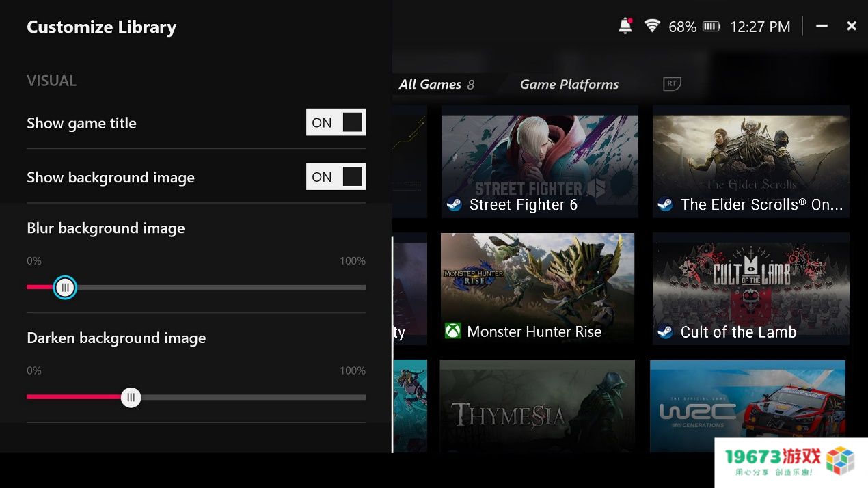
Task: Click the Steam icon beside Street Fighter 6
Action: tap(454, 204)
